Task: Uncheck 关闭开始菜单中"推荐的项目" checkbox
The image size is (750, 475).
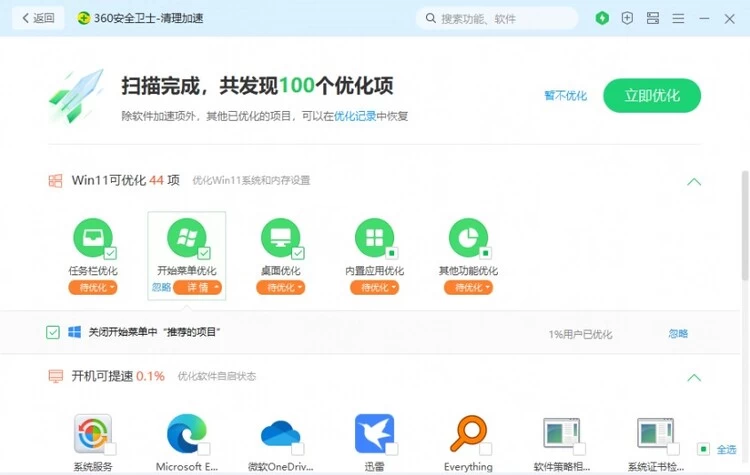Action: 53,332
